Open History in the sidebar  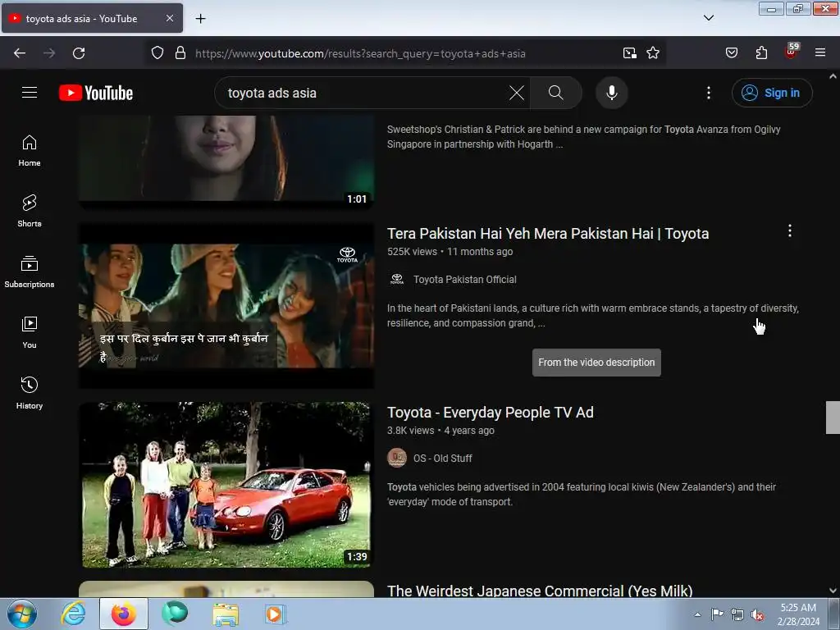pyautogui.click(x=30, y=393)
